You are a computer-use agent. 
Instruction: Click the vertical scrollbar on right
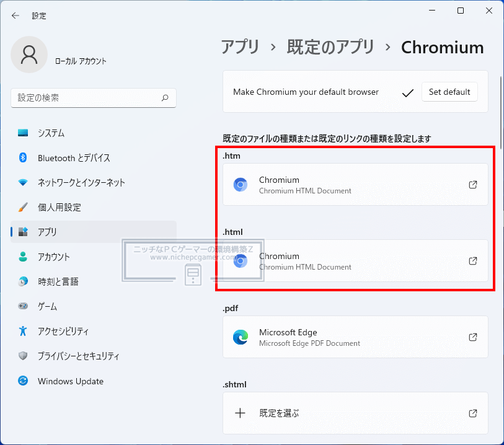click(501, 112)
